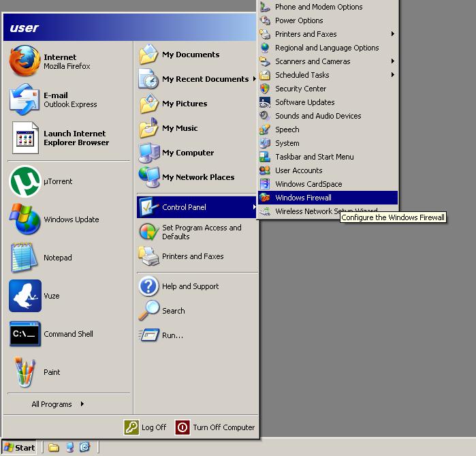The width and height of the screenshot is (476, 456).
Task: Click Set Program Access and Defaults icon
Action: (x=148, y=232)
